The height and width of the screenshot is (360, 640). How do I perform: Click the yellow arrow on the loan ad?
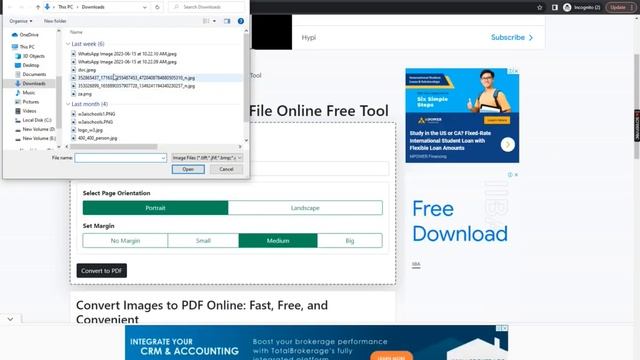coord(508,144)
